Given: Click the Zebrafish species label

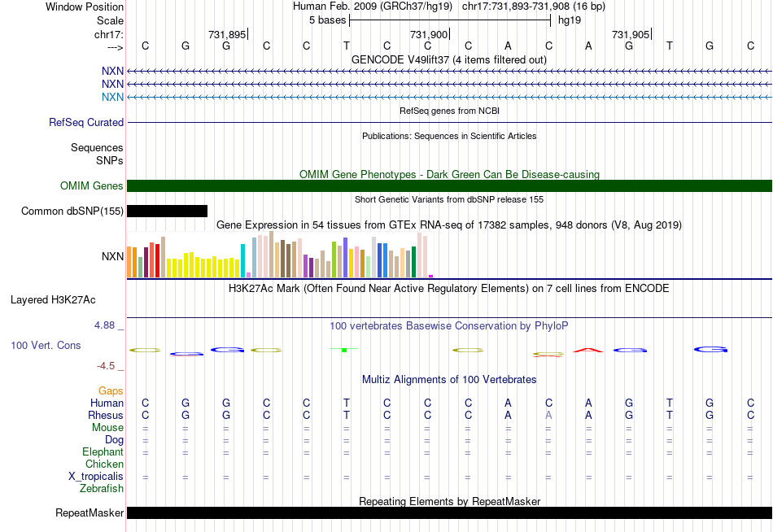Looking at the screenshot, I should pos(102,489).
